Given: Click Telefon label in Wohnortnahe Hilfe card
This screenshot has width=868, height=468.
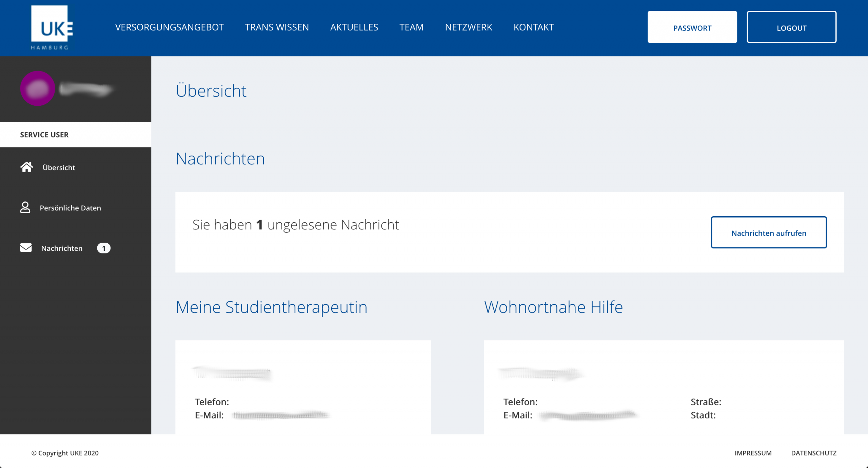Looking at the screenshot, I should [520, 402].
